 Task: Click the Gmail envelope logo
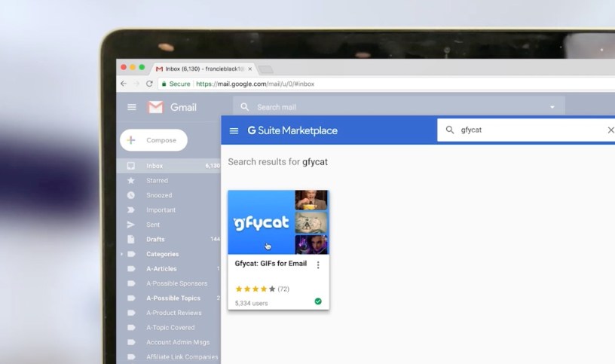tap(155, 107)
